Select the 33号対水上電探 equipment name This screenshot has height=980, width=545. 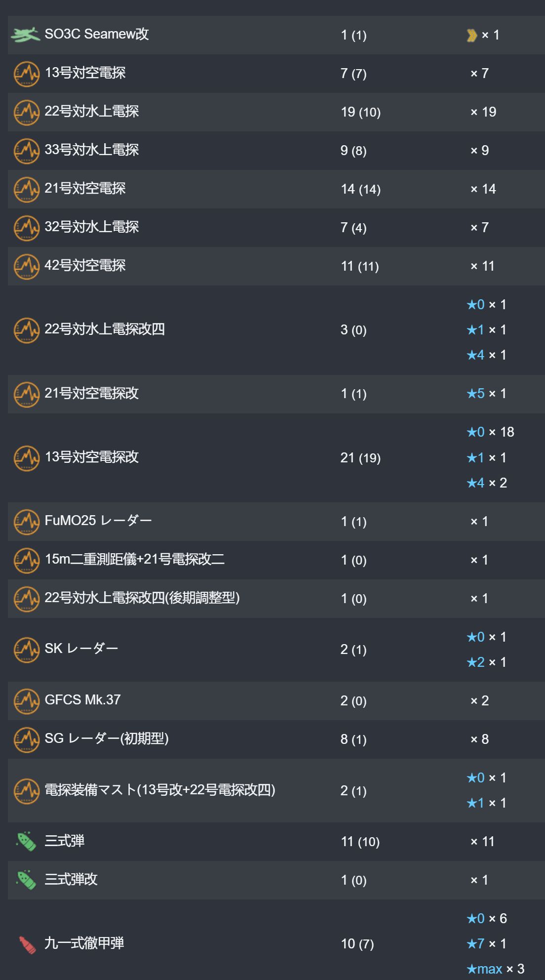pyautogui.click(x=92, y=150)
